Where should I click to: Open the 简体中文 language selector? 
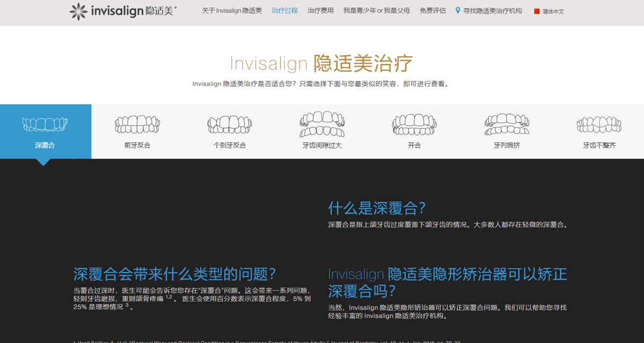click(x=553, y=11)
